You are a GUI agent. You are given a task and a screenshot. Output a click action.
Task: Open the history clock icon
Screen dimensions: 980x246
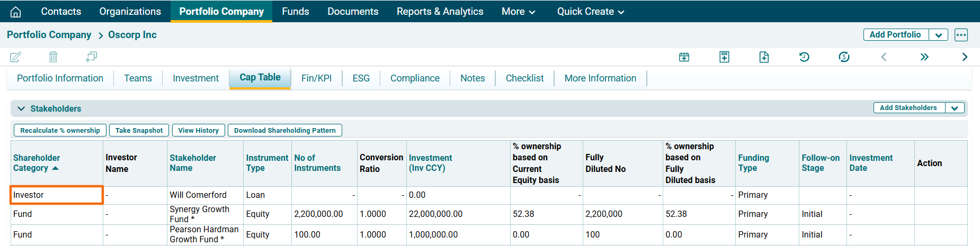point(804,57)
